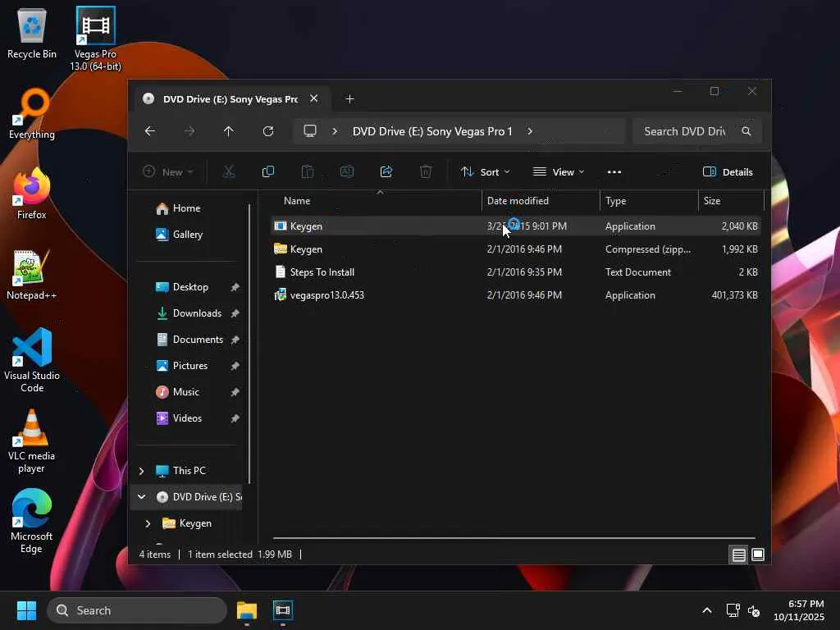Click the See more three-dots icon
Screen dimensions: 840x630
(614, 172)
